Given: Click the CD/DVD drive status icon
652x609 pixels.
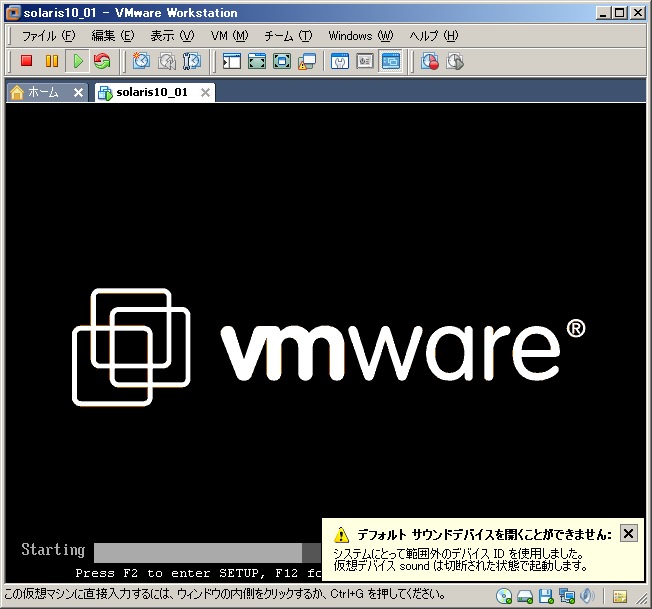Looking at the screenshot, I should pyautogui.click(x=504, y=597).
